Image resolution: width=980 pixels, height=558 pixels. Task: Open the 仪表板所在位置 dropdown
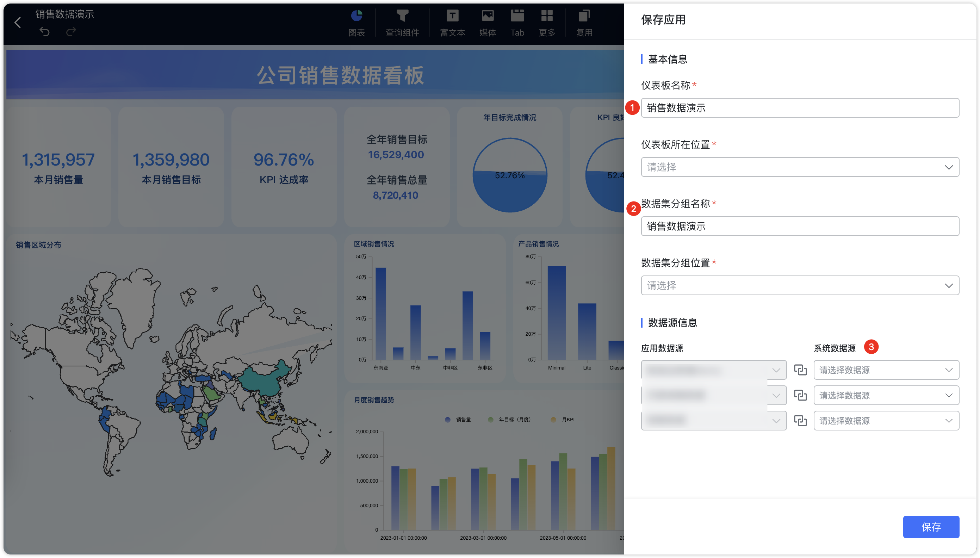click(x=800, y=167)
